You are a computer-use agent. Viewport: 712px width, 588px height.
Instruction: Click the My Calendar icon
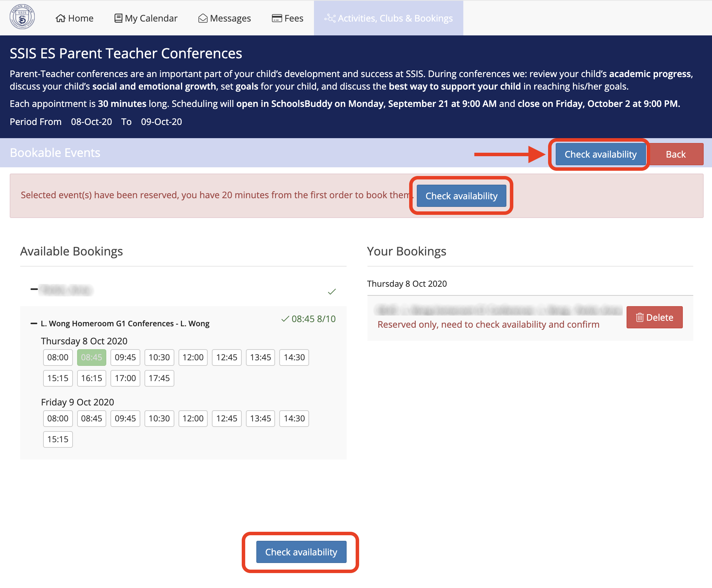click(x=118, y=18)
